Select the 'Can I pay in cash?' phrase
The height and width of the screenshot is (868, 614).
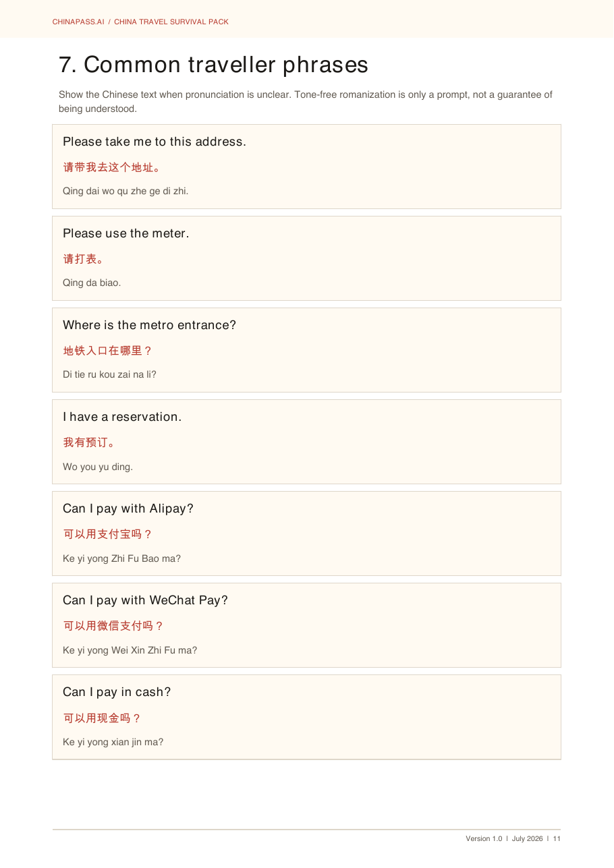click(117, 692)
